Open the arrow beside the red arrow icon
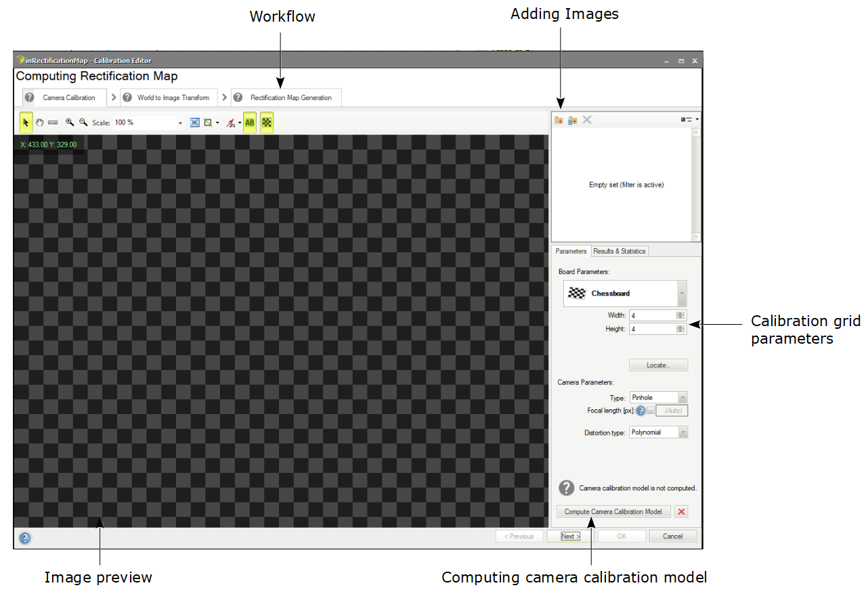 point(240,123)
